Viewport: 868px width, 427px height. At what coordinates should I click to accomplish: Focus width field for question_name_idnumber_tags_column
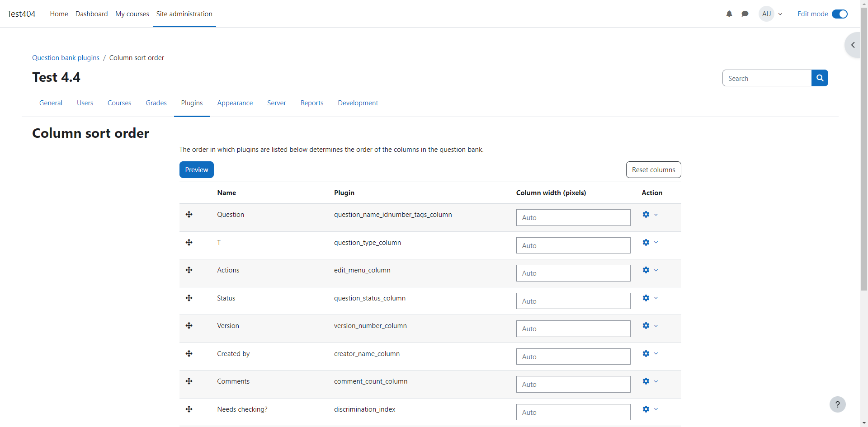point(573,218)
